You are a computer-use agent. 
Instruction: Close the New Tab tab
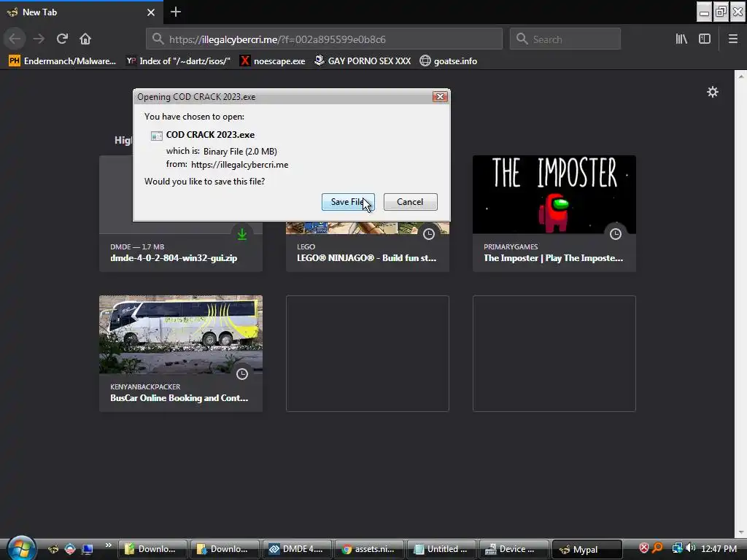tap(151, 12)
